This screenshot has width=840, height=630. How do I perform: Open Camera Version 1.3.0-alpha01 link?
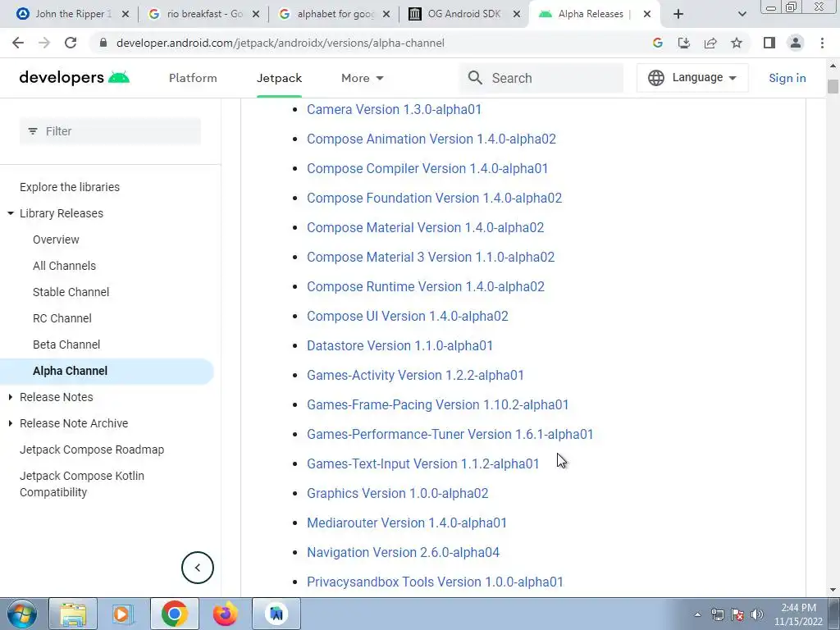coord(394,109)
